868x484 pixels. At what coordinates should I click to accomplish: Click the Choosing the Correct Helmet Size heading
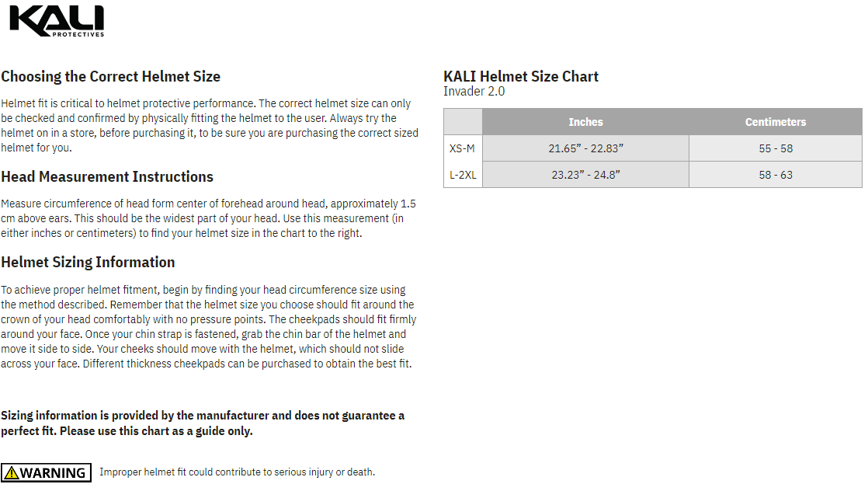[111, 76]
